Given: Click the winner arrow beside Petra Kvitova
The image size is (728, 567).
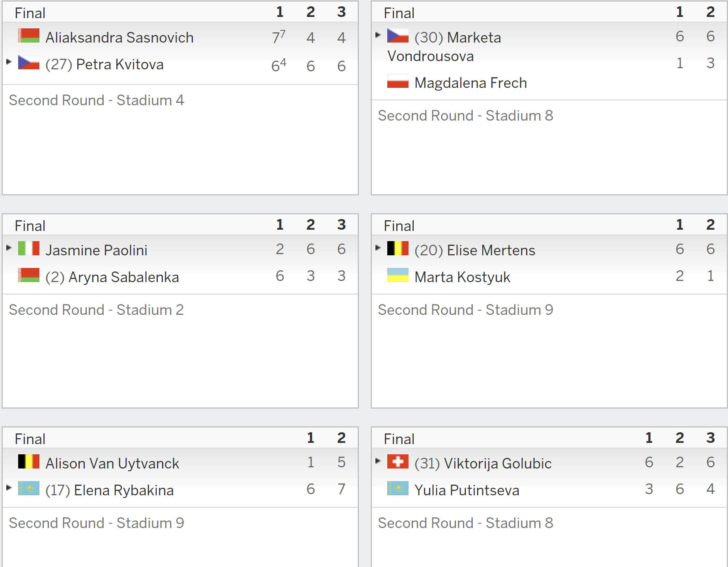Looking at the screenshot, I should (9, 61).
